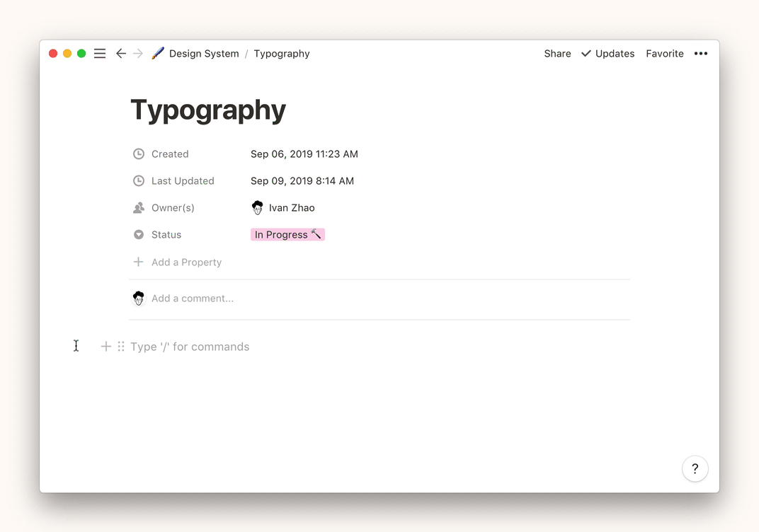The image size is (759, 532).
Task: Go back with the left arrow
Action: (121, 54)
